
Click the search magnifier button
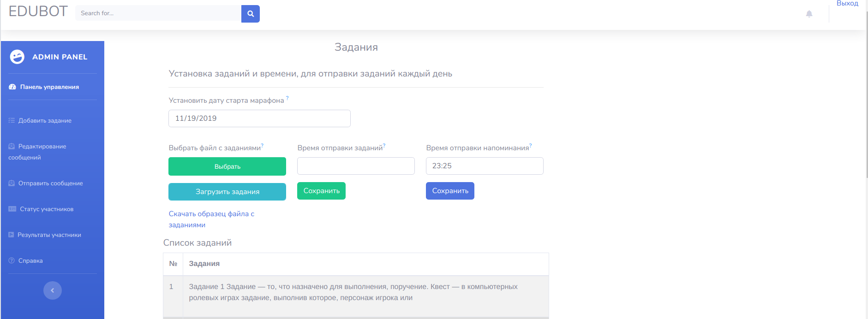[x=250, y=14]
